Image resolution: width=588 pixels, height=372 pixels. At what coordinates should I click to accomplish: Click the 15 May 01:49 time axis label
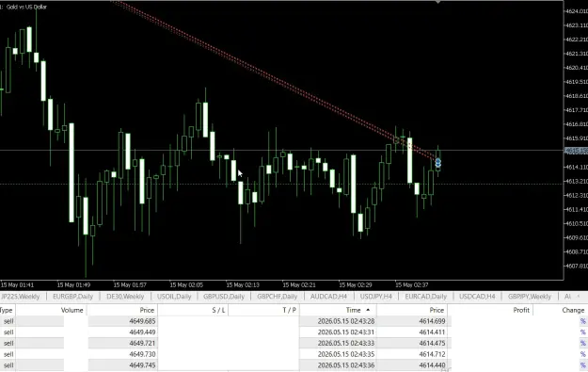(73, 285)
